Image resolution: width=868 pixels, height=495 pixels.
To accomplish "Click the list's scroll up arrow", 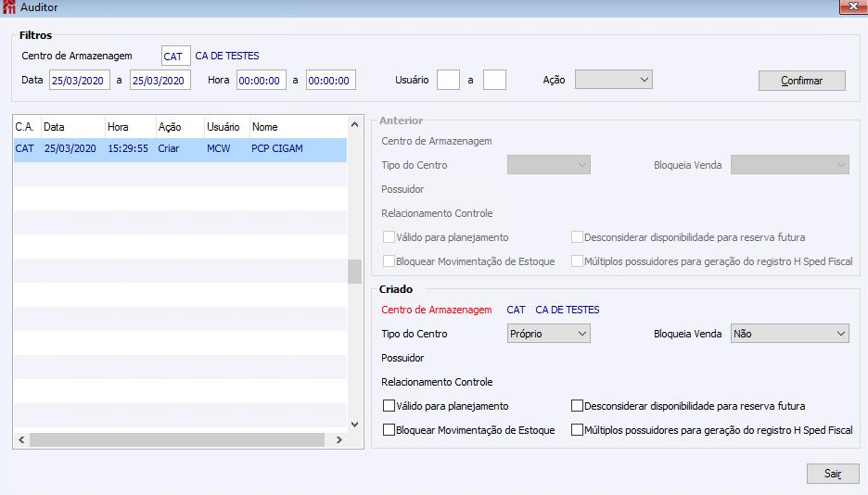I will click(355, 124).
